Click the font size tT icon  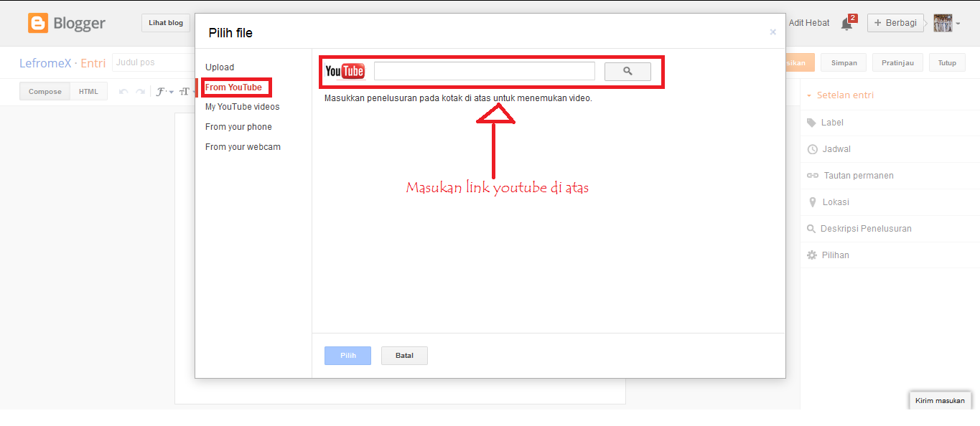(x=185, y=92)
